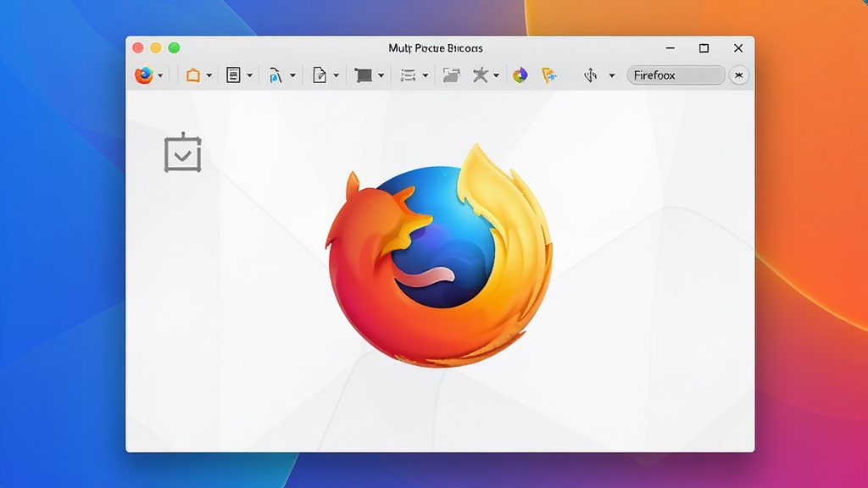Viewport: 868px width, 488px height.
Task: Click the gray star-shaped icon
Action: pyautogui.click(x=480, y=75)
